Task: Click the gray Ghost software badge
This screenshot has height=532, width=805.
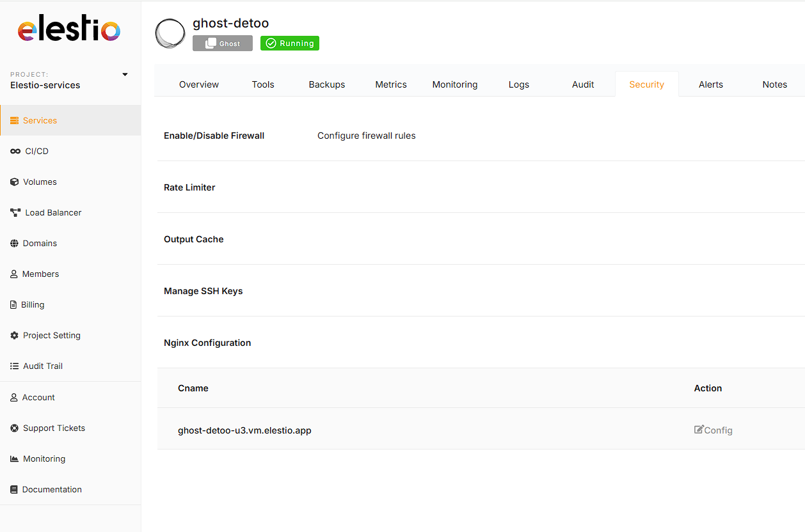Action: (x=222, y=43)
